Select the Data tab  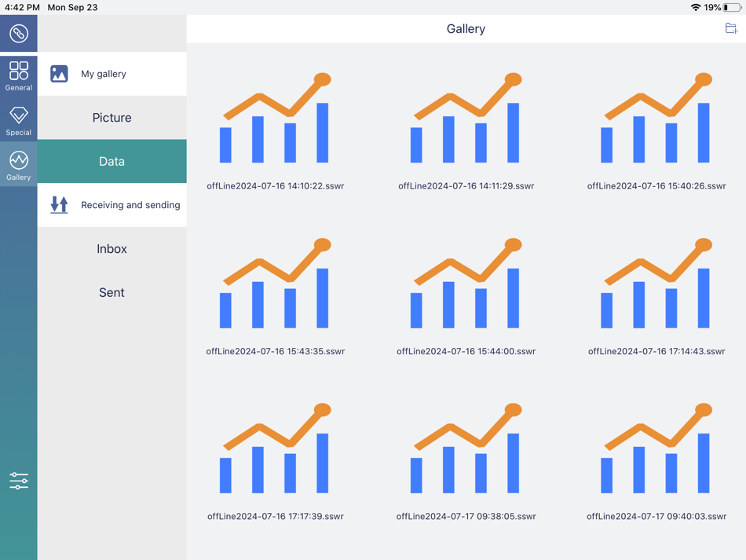[x=112, y=161]
